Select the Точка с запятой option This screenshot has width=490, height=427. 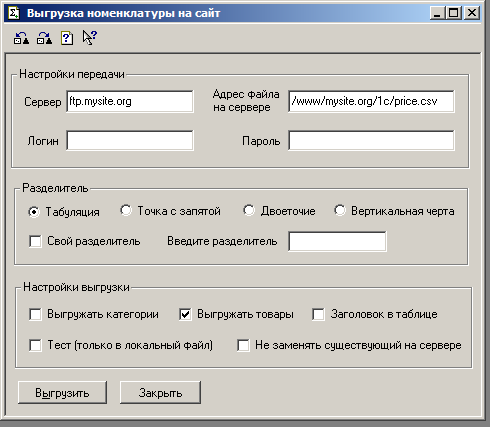126,211
